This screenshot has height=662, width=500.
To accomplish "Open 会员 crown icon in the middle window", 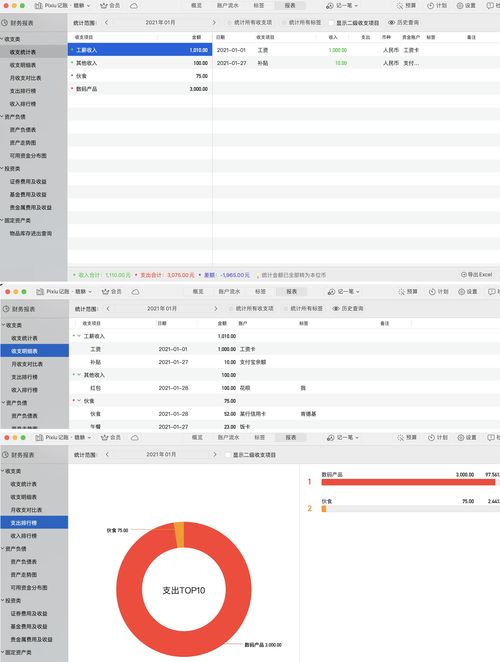I will click(106, 292).
